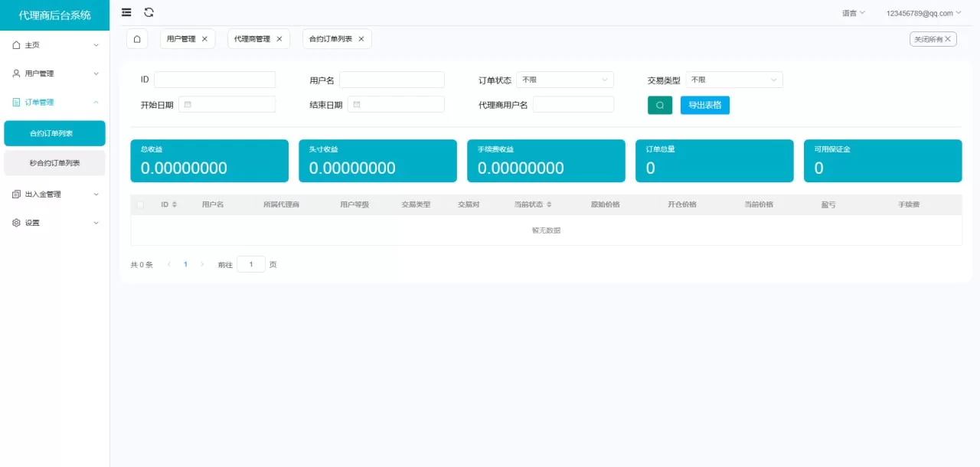Refresh the page with the reload icon
The image size is (980, 467).
[149, 11]
